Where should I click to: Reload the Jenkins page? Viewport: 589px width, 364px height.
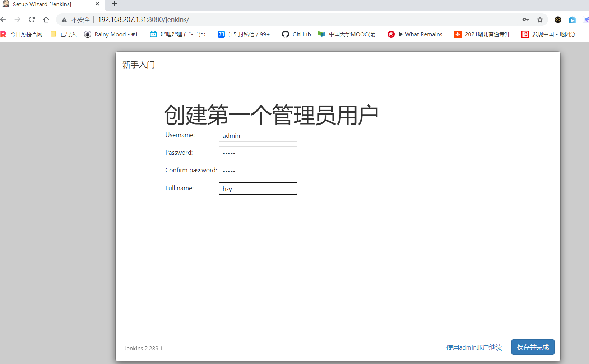[x=32, y=19]
